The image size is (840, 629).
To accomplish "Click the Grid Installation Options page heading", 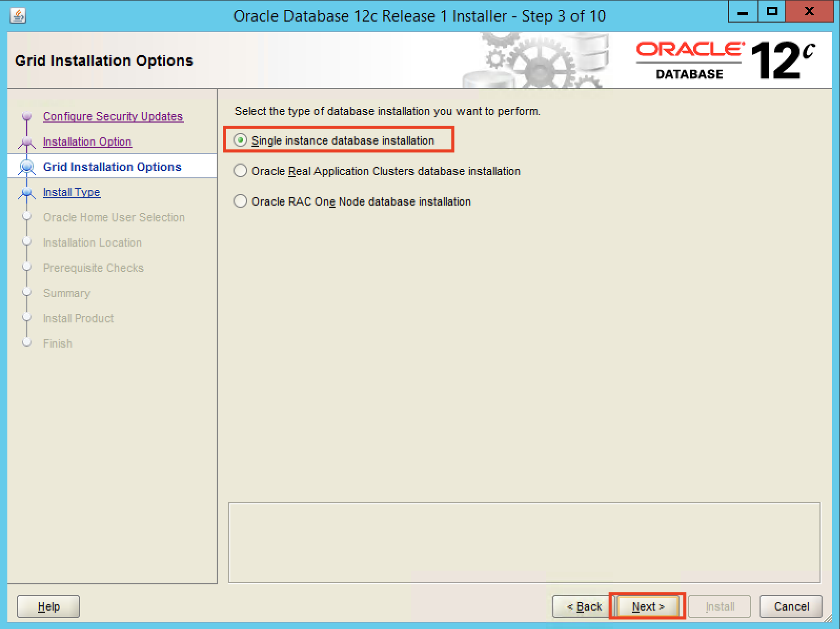I will 104,60.
